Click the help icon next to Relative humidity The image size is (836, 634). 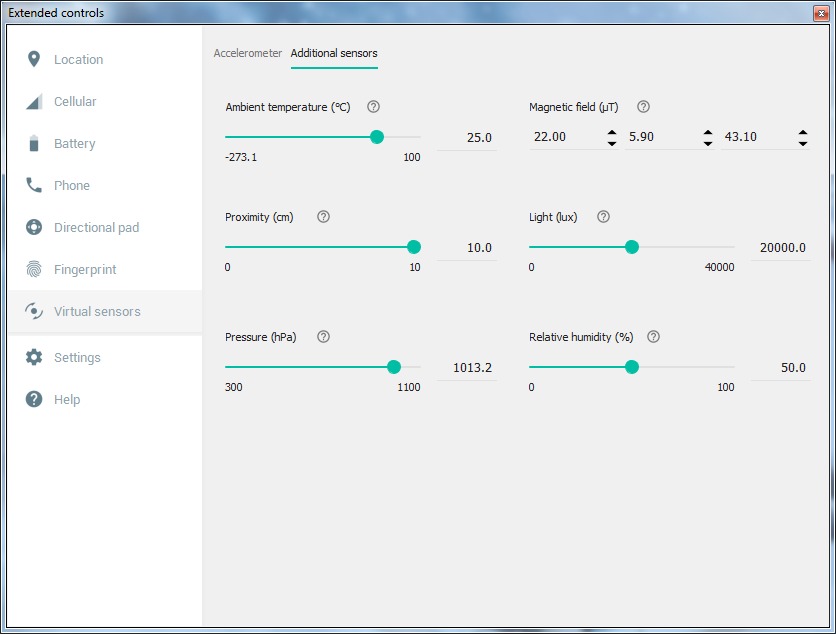point(653,337)
